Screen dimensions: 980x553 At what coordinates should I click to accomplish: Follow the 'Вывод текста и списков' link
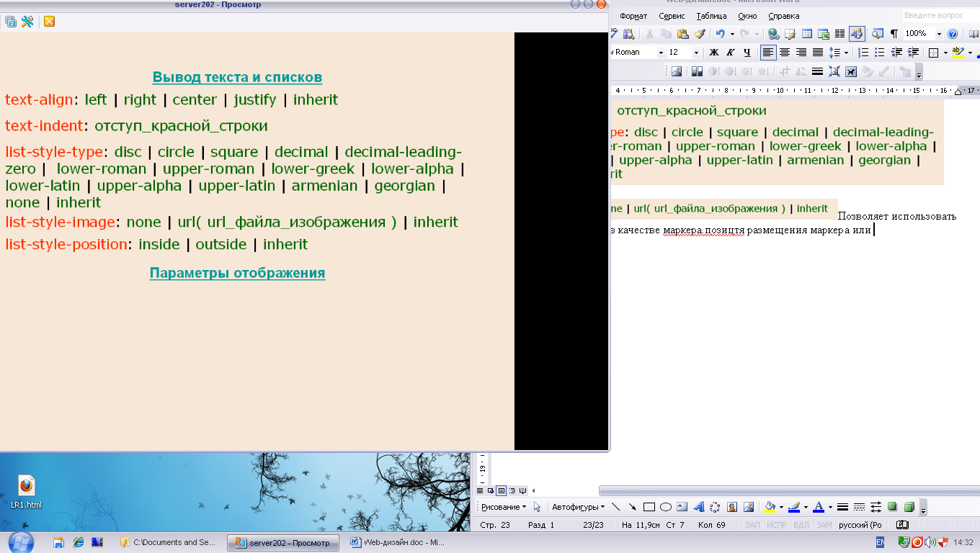237,77
